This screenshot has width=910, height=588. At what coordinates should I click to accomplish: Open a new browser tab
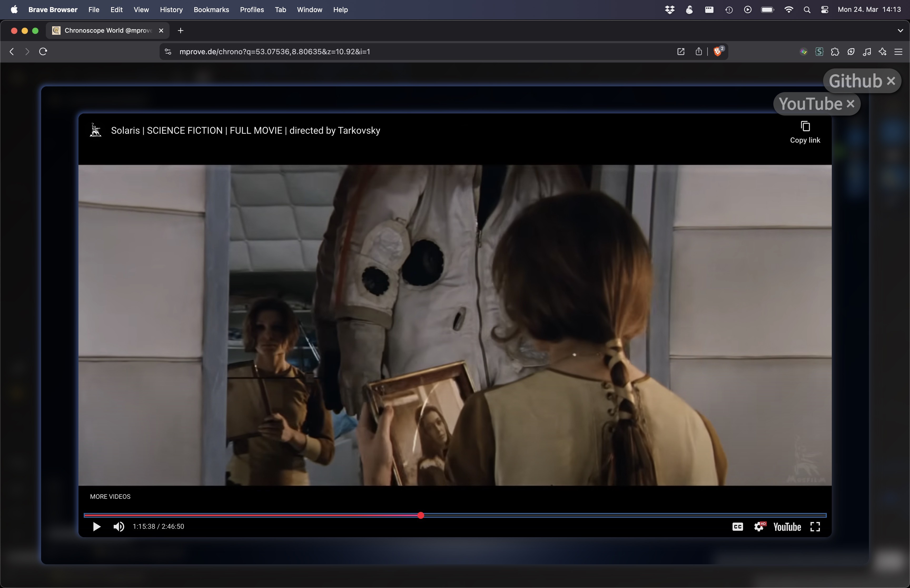181,31
